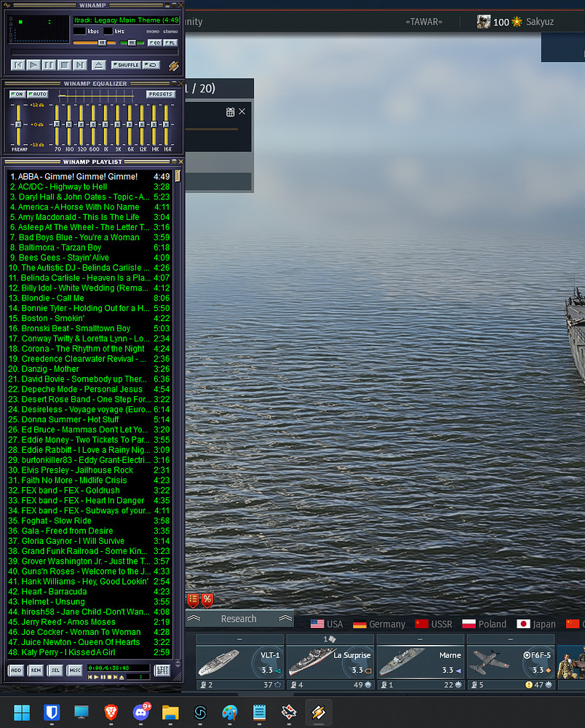The image size is (585, 728).
Task: Toggle the equalizer ON button
Action: click(x=17, y=95)
